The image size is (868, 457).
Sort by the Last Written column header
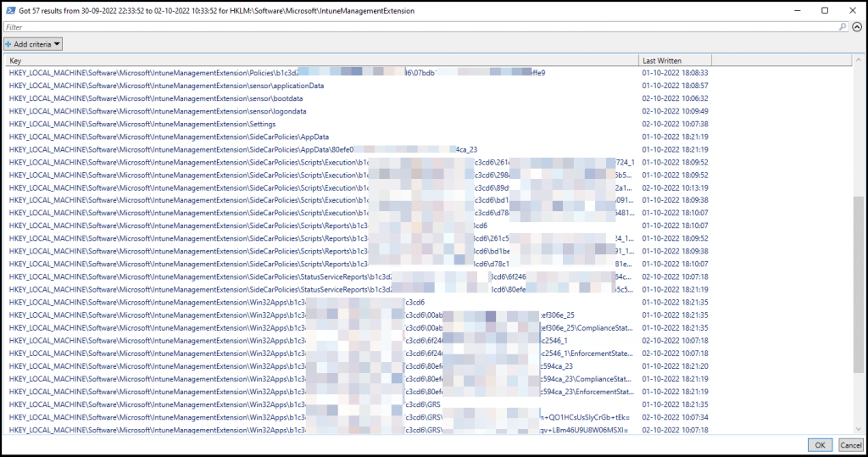(x=674, y=60)
